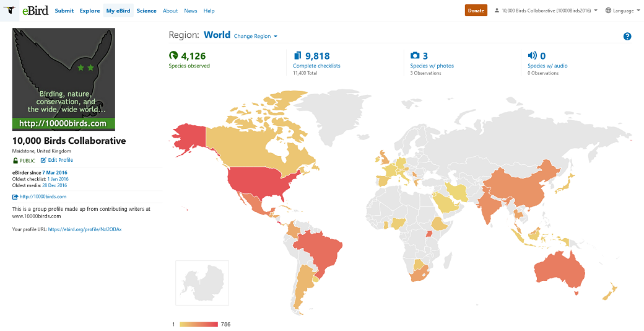The image size is (644, 331).
Task: Open the Science menu item
Action: click(x=147, y=11)
